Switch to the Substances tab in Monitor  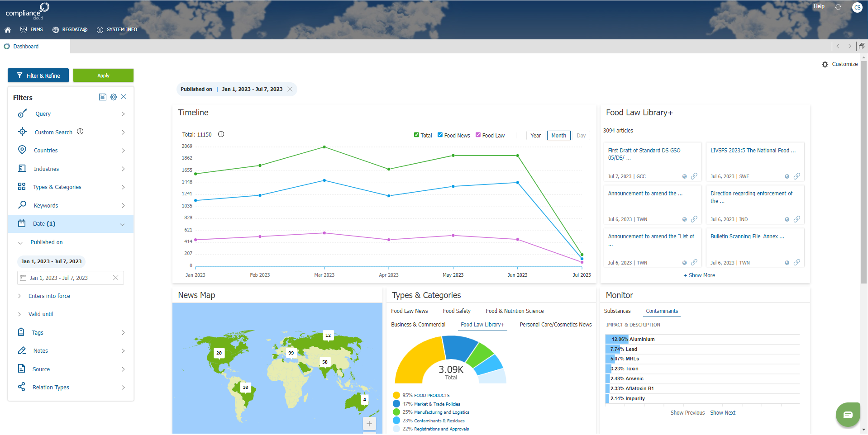point(617,311)
